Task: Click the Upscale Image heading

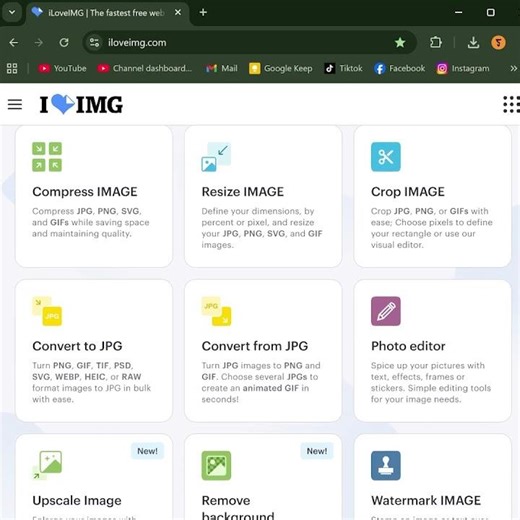Action: click(x=77, y=501)
